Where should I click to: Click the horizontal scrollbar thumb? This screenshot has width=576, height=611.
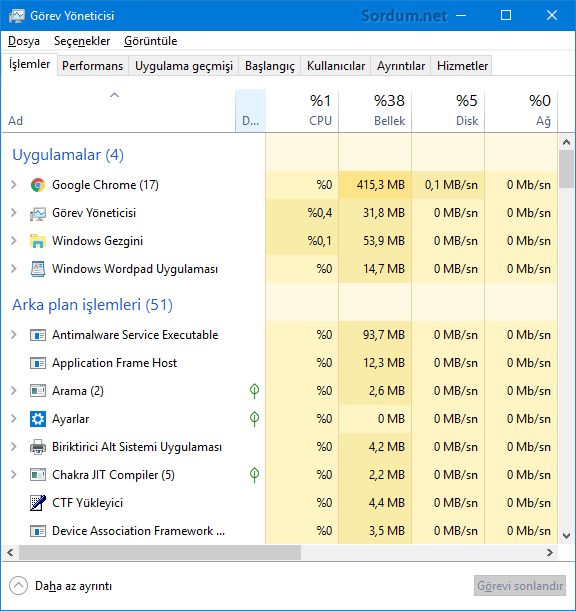click(x=160, y=553)
